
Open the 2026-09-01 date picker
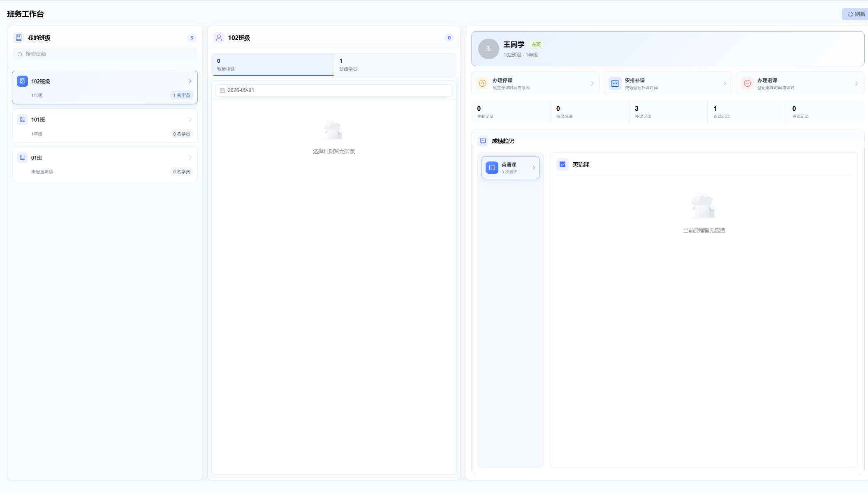point(333,90)
